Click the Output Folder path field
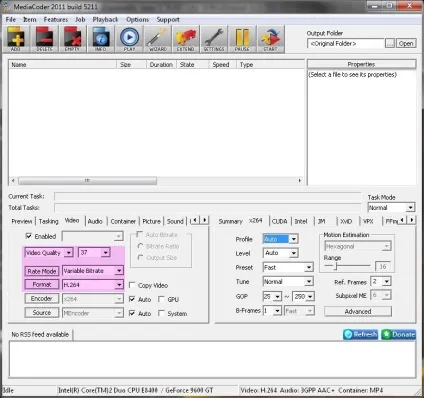 pos(346,43)
